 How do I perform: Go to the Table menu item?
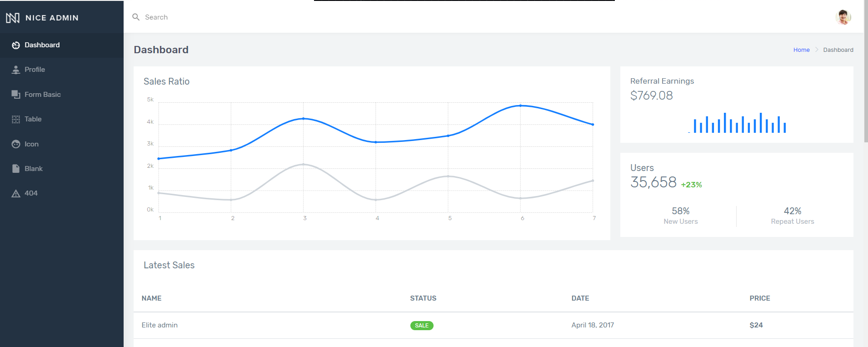[33, 119]
